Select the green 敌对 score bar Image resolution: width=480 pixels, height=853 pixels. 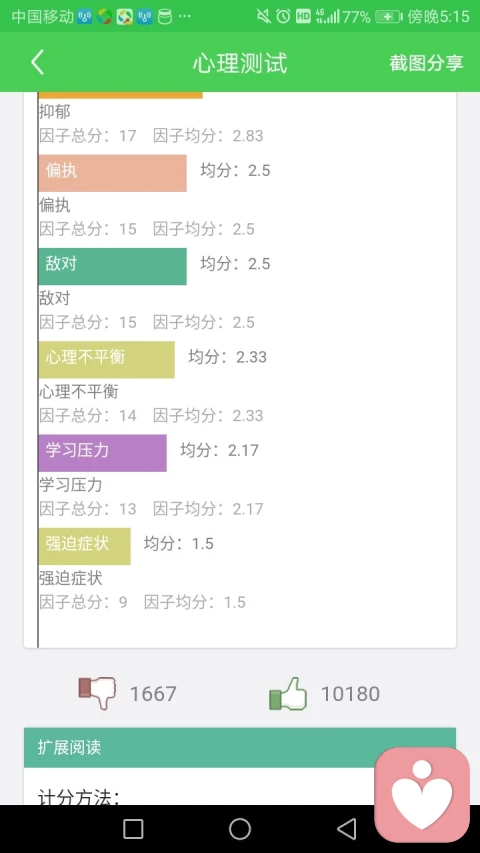pyautogui.click(x=113, y=267)
